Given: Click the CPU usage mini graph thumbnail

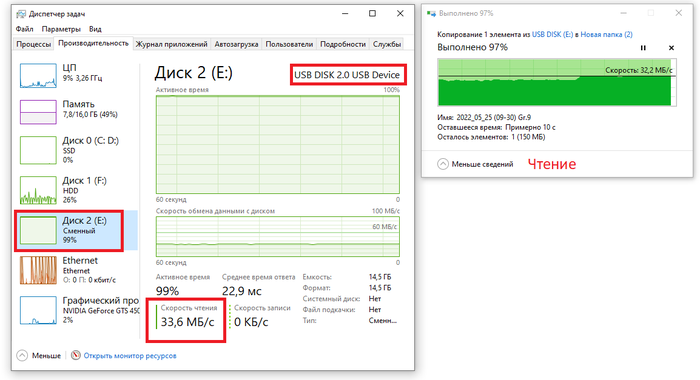Looking at the screenshot, I should tap(38, 75).
